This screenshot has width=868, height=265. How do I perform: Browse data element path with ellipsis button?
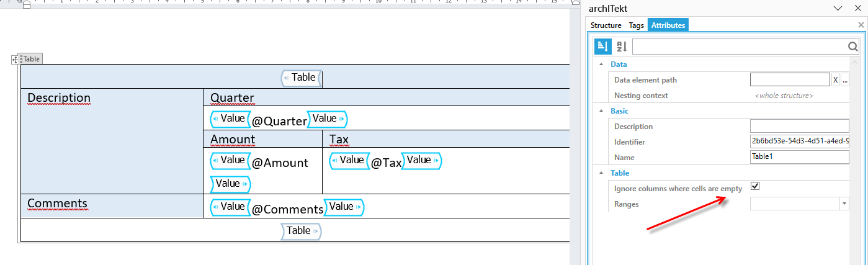(845, 80)
